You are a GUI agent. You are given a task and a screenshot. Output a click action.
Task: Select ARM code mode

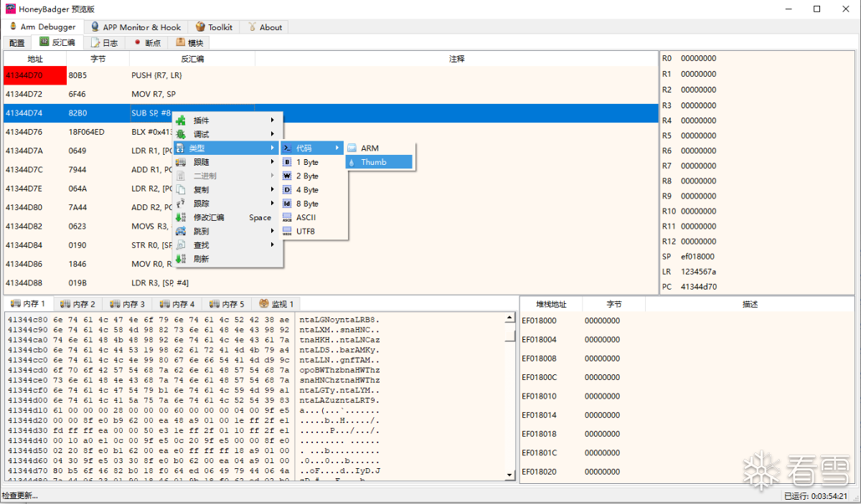click(379, 148)
